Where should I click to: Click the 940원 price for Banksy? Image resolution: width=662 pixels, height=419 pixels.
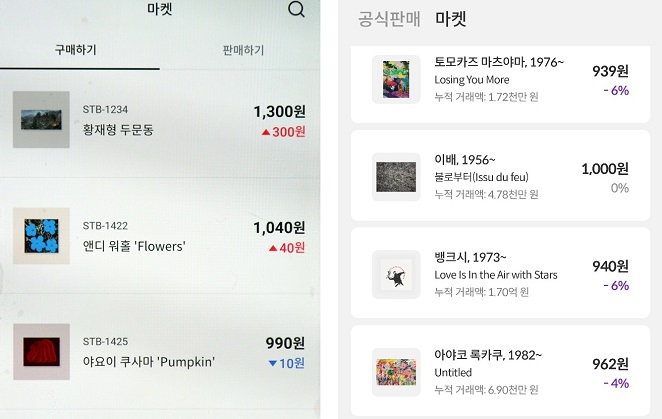(x=610, y=266)
